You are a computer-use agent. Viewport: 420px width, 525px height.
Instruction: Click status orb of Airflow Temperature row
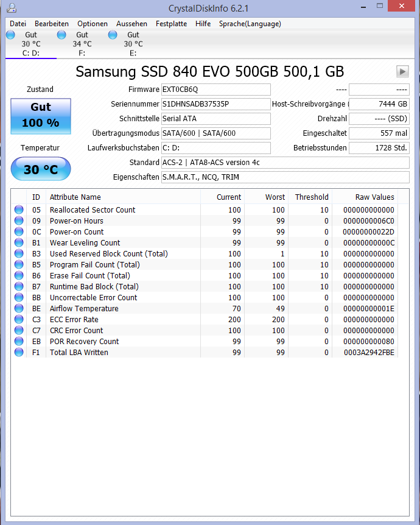pyautogui.click(x=19, y=308)
